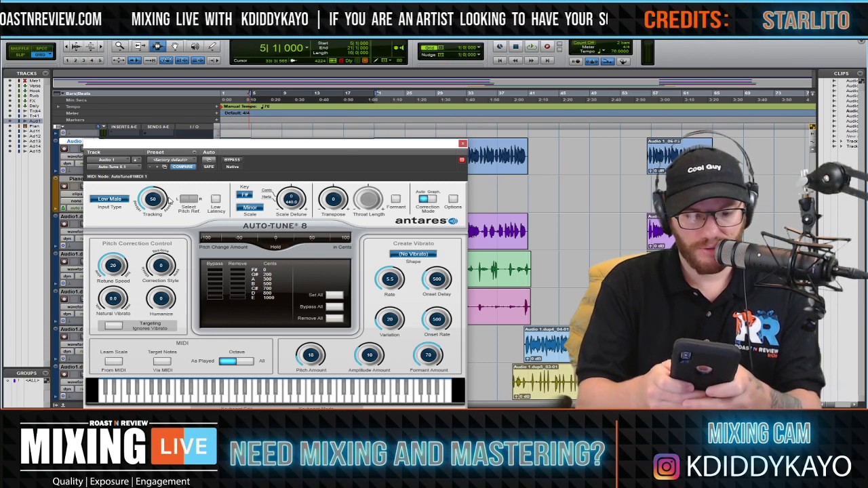This screenshot has height=488, width=868.
Task: Select the Grabber hand tool
Action: [x=175, y=46]
